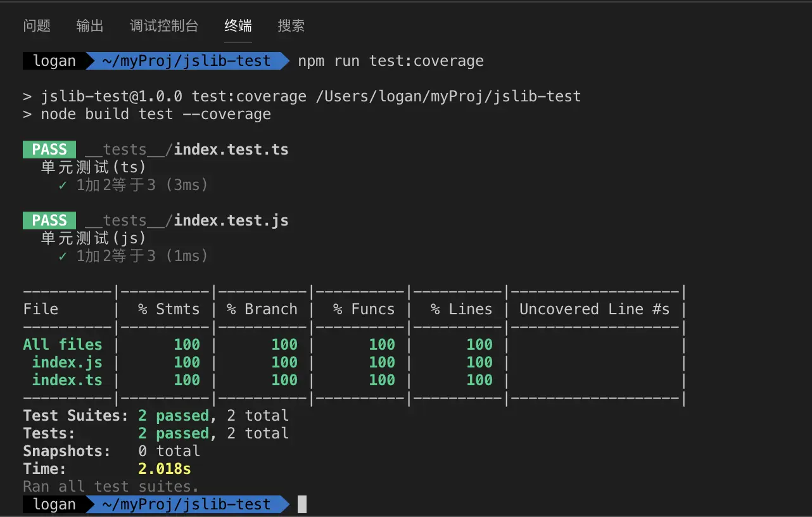
Task: Select the All files row label
Action: point(62,345)
